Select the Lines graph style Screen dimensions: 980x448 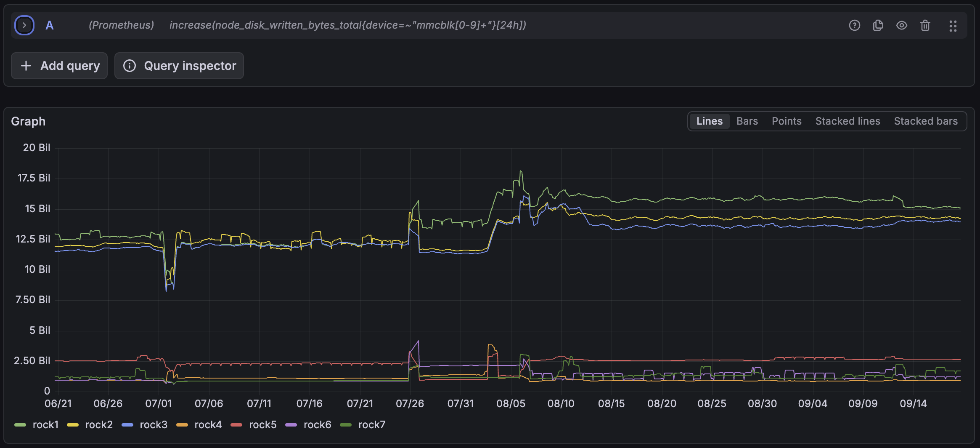[710, 121]
